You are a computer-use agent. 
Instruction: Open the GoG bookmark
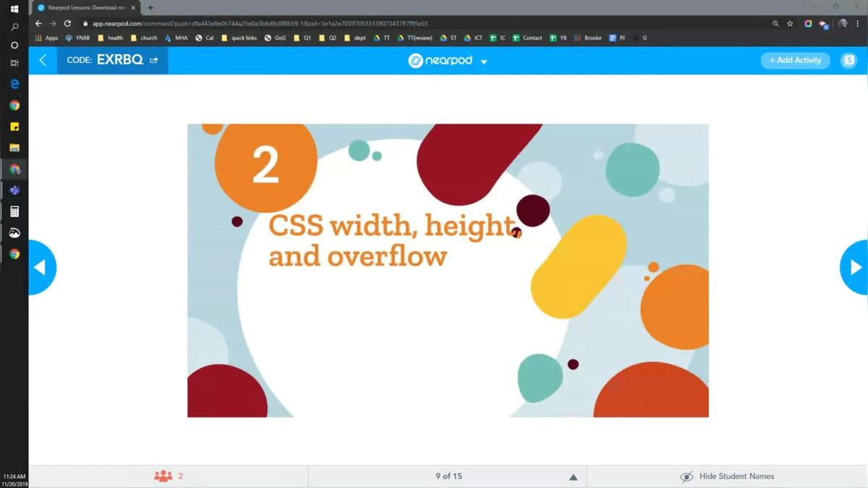[276, 38]
